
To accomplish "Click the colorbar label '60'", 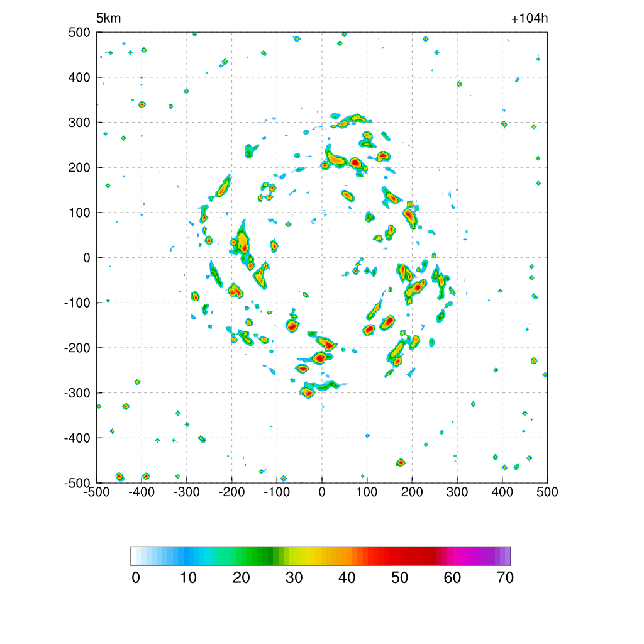I will 452,578.
